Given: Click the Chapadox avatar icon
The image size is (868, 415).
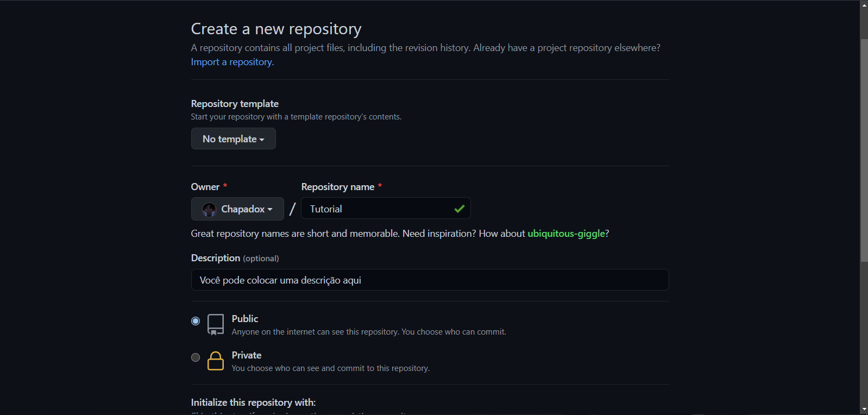Looking at the screenshot, I should 210,210.
